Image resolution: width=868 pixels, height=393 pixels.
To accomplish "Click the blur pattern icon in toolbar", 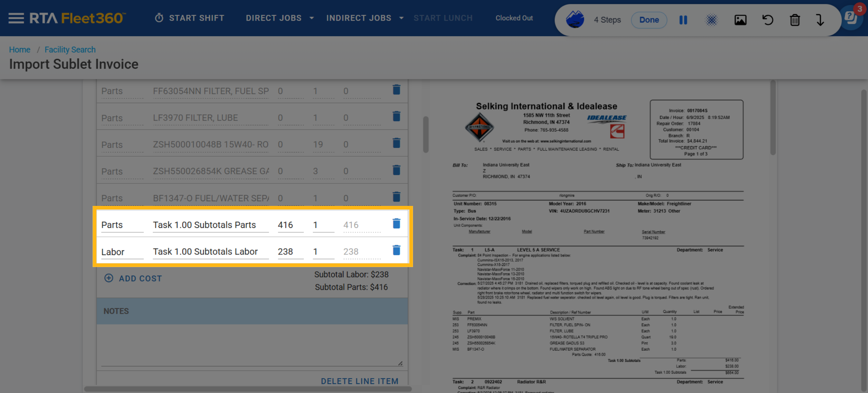I will point(711,20).
